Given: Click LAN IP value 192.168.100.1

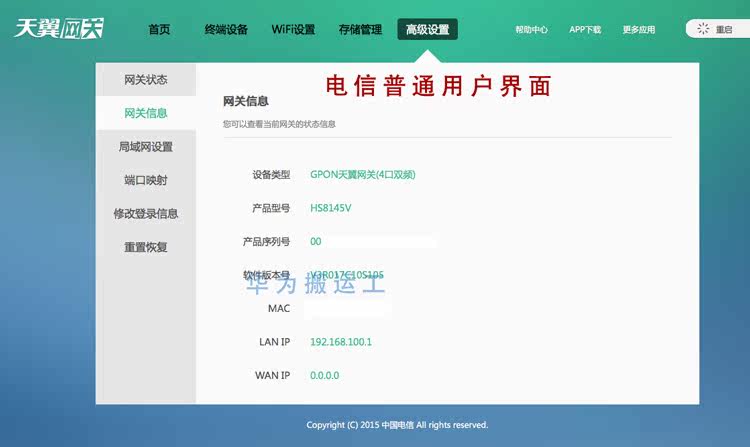Looking at the screenshot, I should (341, 342).
